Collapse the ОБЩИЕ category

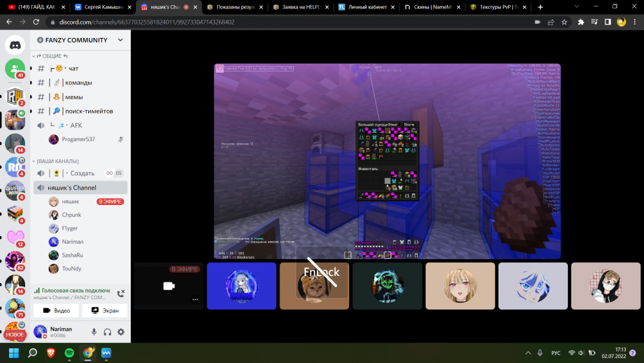pos(52,56)
